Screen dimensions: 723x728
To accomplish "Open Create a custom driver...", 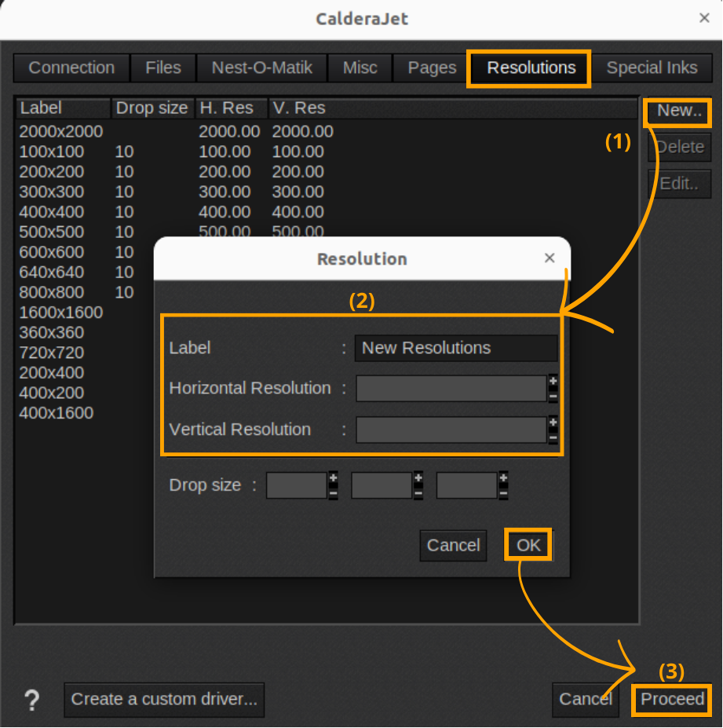I will pos(164,699).
